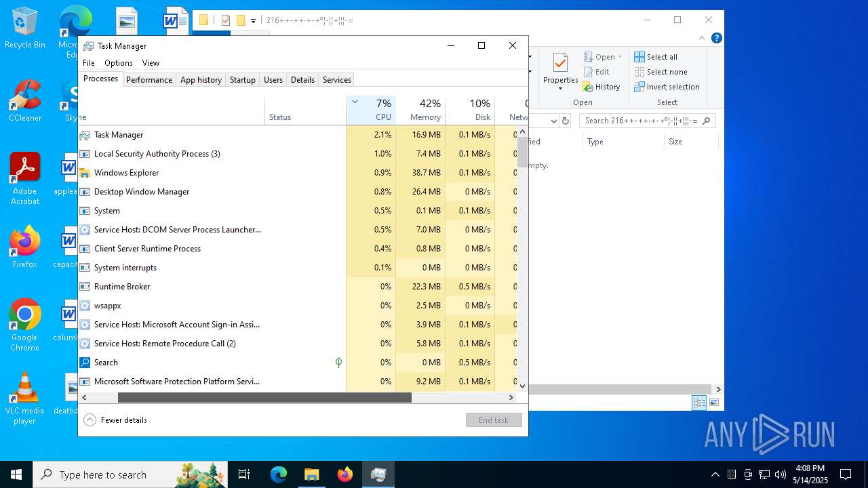This screenshot has width=868, height=488.
Task: Open VLC media player desktop shortcut
Action: [25, 399]
